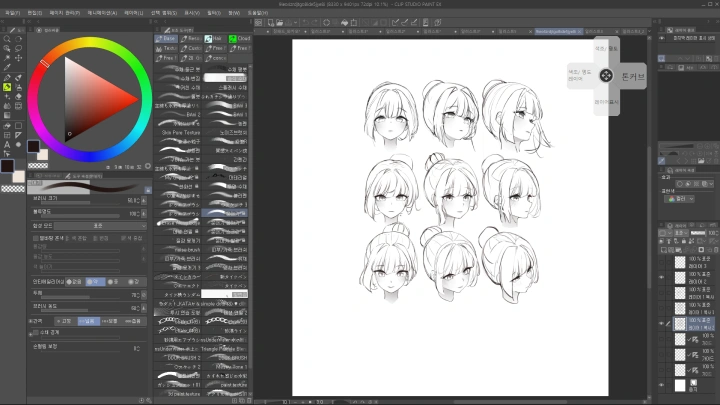Open the 컬러 expression color dropdown

pos(679,199)
